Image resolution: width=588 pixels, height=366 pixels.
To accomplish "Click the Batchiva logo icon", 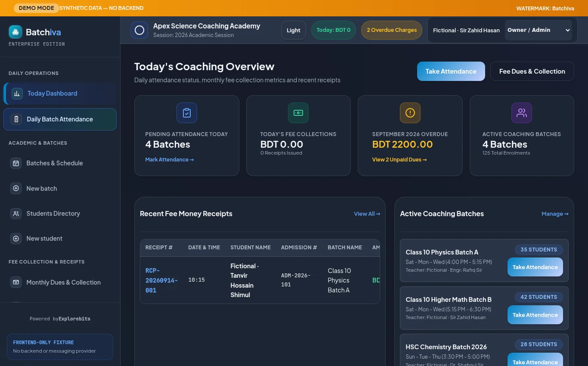I will point(15,32).
